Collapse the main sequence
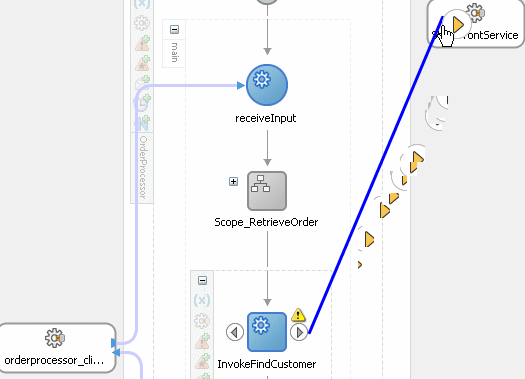This screenshot has width=525, height=379. (174, 29)
